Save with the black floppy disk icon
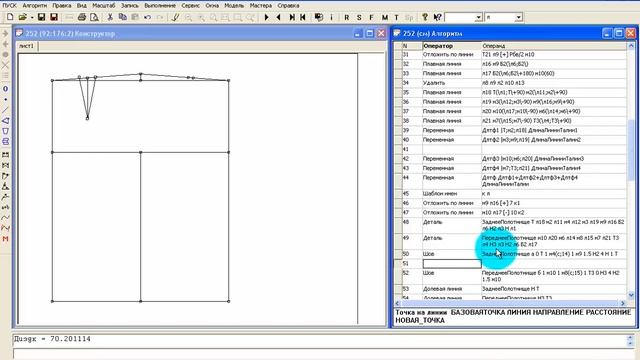The image size is (640, 360). (x=41, y=17)
